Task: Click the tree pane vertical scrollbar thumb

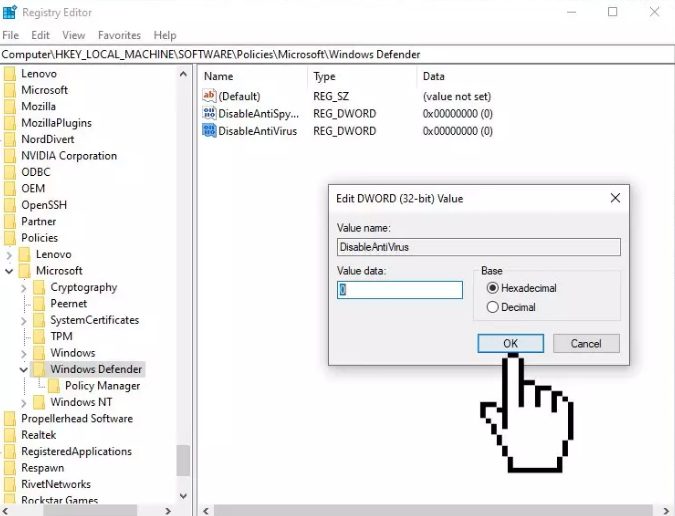Action: coord(183,460)
